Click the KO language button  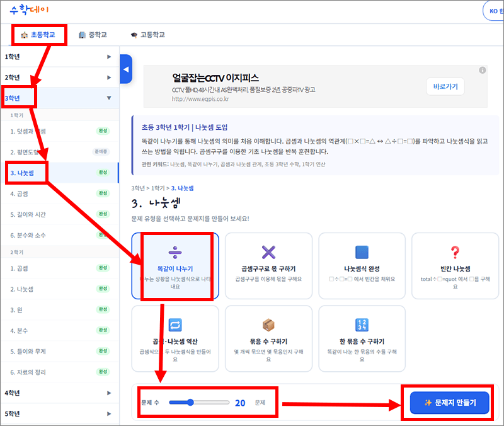click(x=495, y=11)
